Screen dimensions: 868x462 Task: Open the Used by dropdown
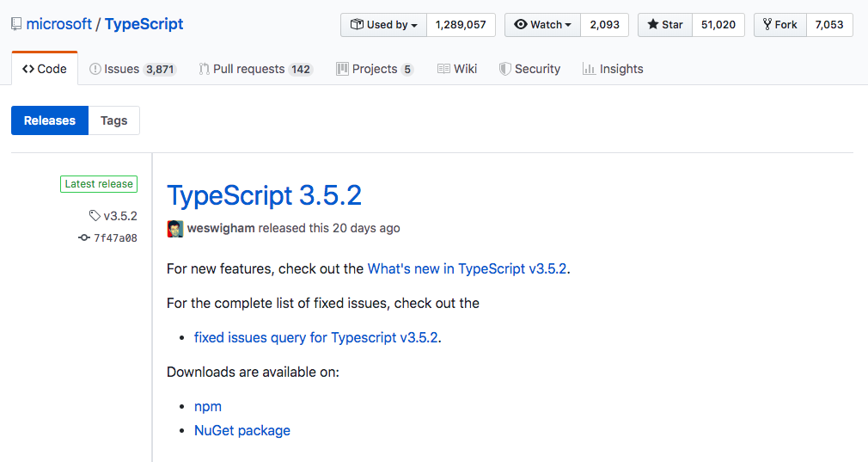[x=383, y=25]
